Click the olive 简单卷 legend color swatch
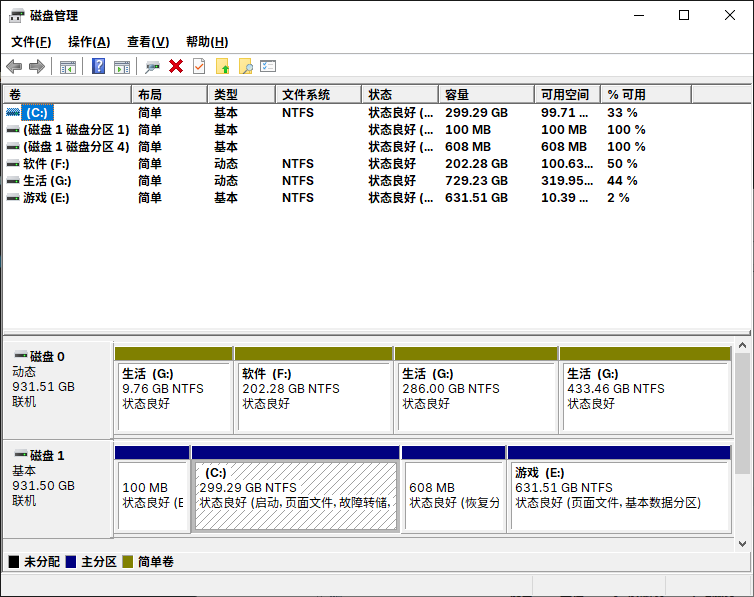 127,561
